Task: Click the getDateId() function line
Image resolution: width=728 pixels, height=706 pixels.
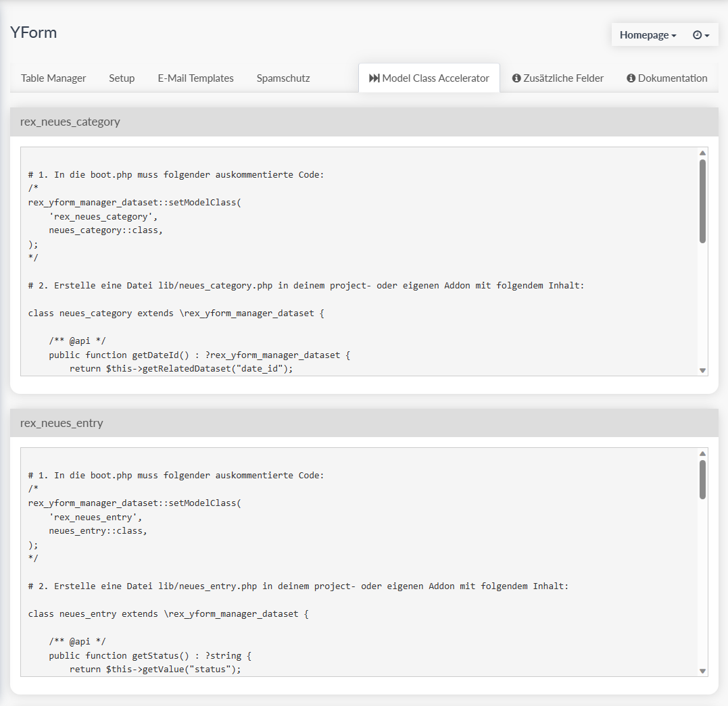Action: (199, 355)
